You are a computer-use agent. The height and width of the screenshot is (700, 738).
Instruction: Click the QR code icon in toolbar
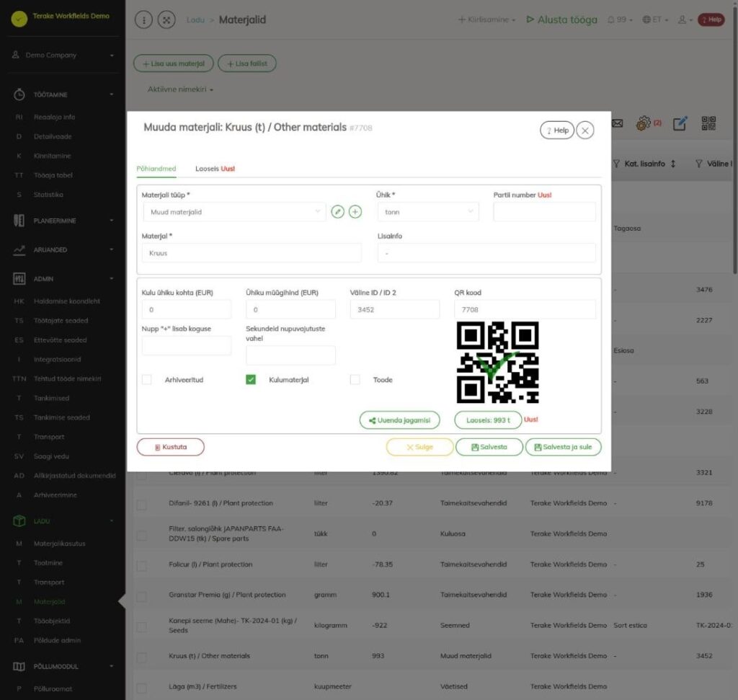[709, 123]
